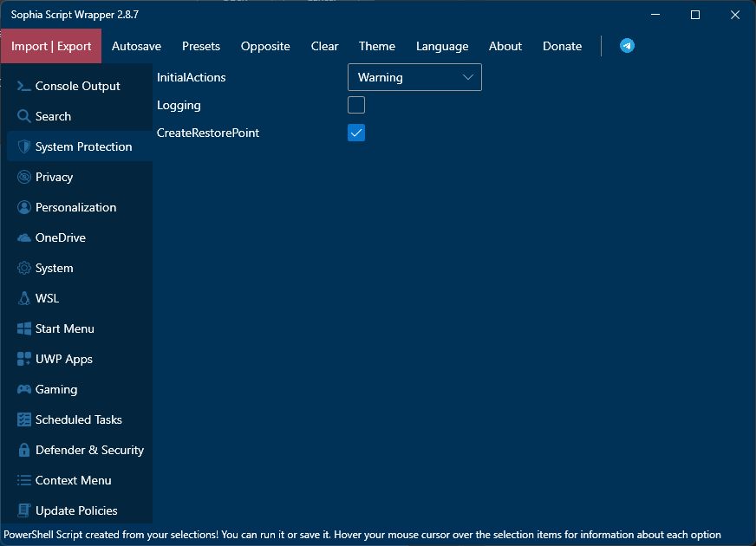Click the Donate button
This screenshot has height=546, width=756.
(x=563, y=46)
